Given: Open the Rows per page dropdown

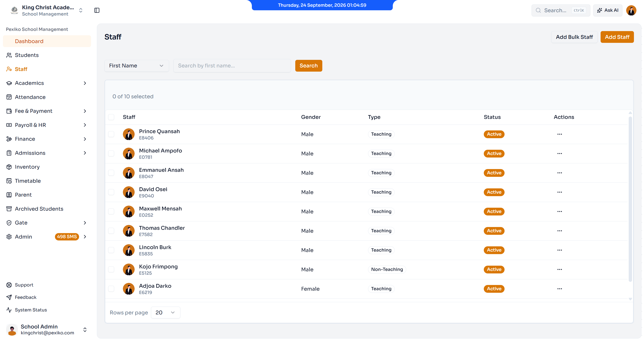Looking at the screenshot, I should [x=165, y=312].
